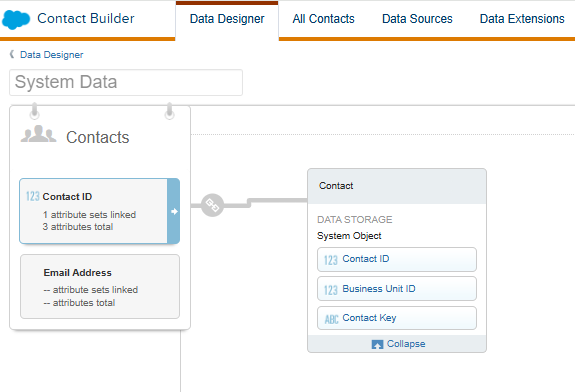Click '3 attributes total' text
The height and width of the screenshot is (392, 575).
point(78,227)
